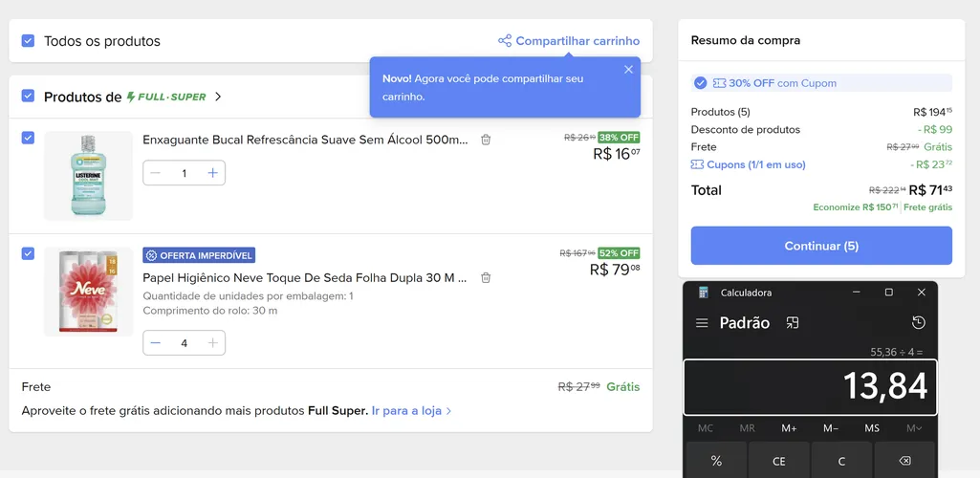980x478 pixels.
Task: Toggle the 30% OFF com Cupom check
Action: 701,83
